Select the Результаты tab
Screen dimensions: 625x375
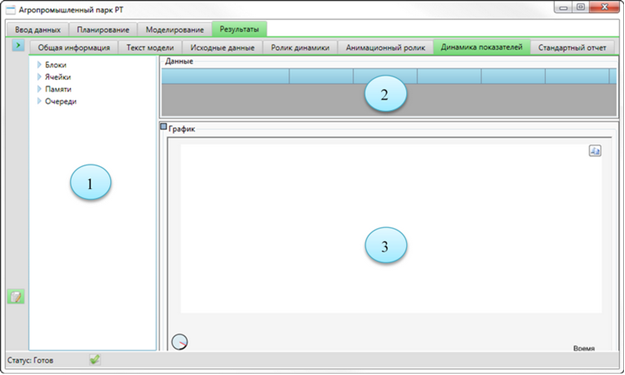pos(239,29)
